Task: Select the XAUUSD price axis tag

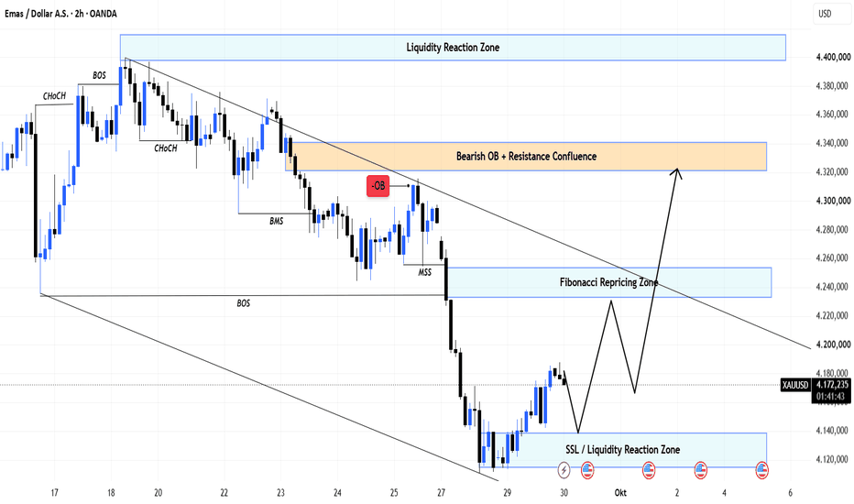Action: click(795, 385)
